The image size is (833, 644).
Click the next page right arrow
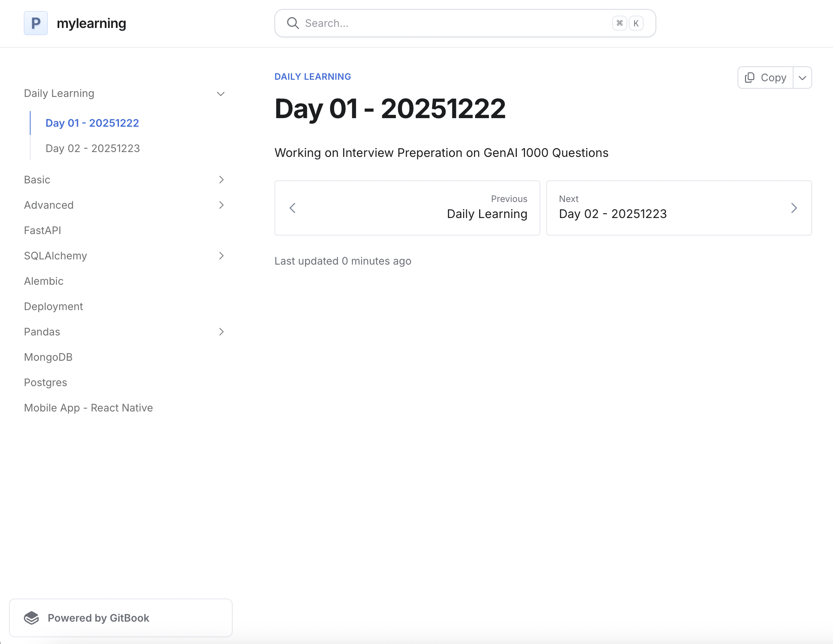(794, 208)
